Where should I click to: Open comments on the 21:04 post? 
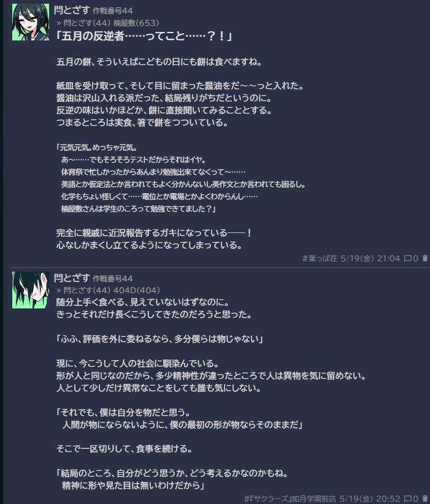click(411, 258)
